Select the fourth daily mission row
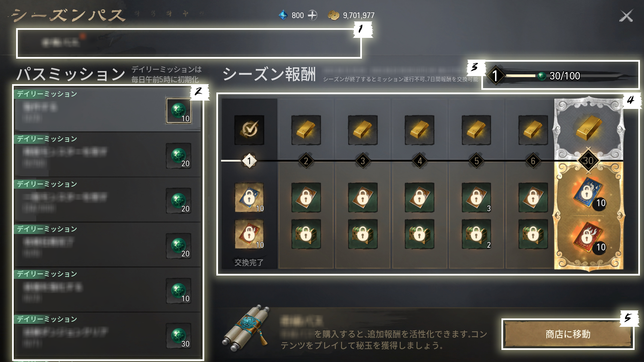 tap(108, 245)
